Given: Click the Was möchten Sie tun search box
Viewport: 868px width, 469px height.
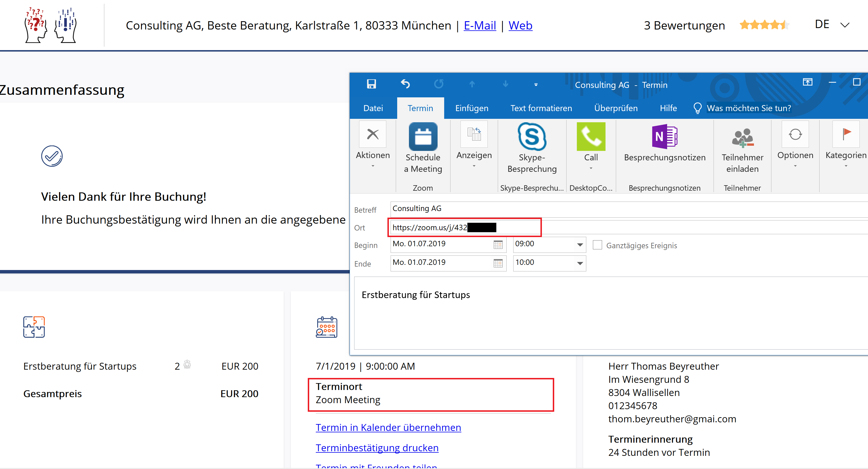Looking at the screenshot, I should coord(749,108).
